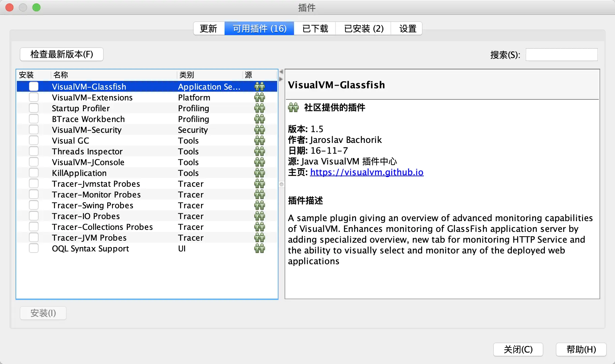The image size is (615, 364).
Task: Switch to the 已下载 tab
Action: click(315, 28)
